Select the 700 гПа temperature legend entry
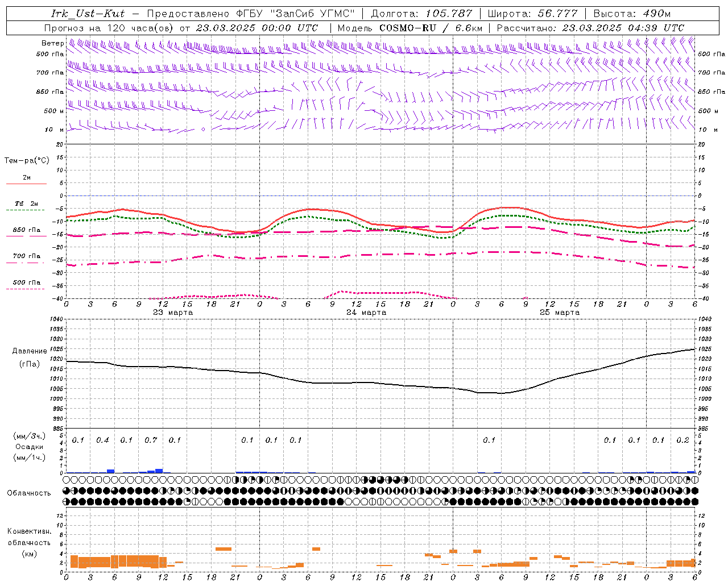Image resolution: width=728 pixels, height=582 pixels. 27,256
